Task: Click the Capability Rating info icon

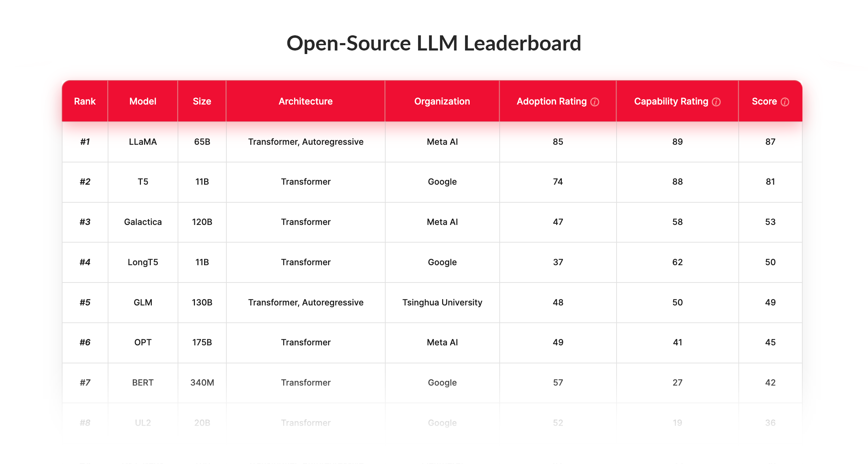Action: 716,102
